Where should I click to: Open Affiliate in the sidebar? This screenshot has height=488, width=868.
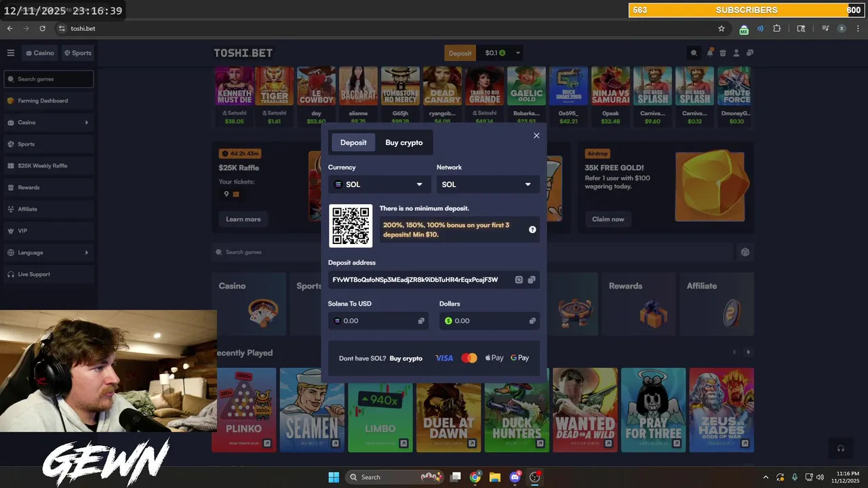tap(49, 209)
